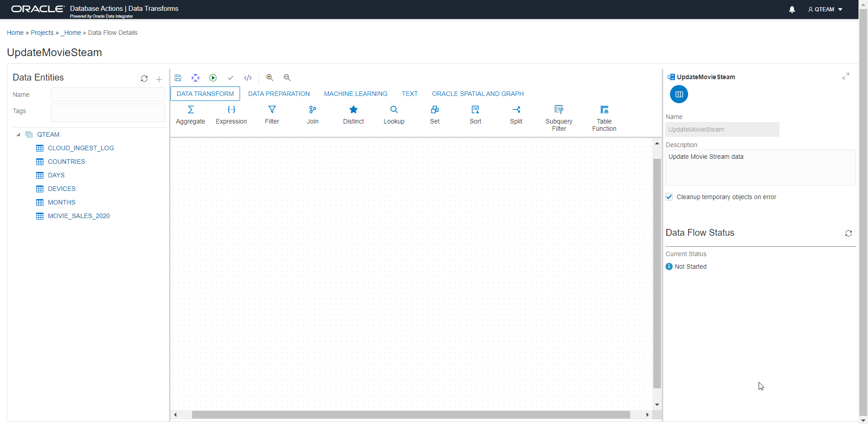868x424 pixels.
Task: Pick the Filter transform tool
Action: [272, 115]
